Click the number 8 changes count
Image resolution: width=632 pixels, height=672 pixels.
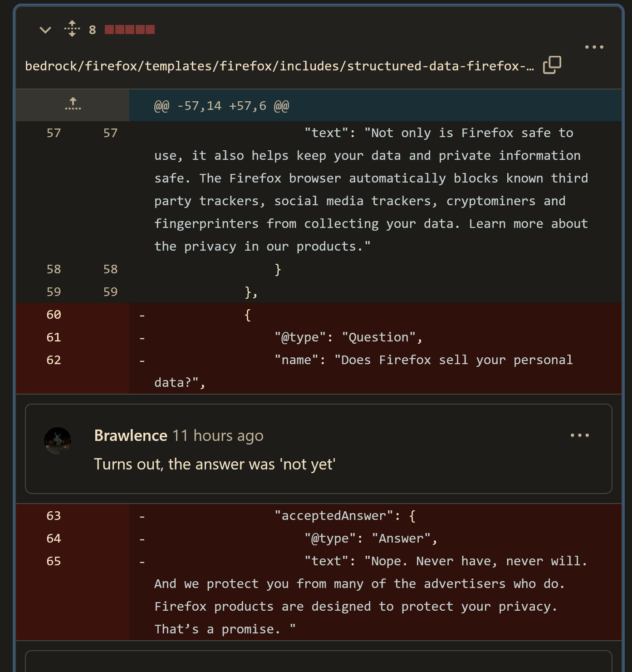tap(93, 30)
